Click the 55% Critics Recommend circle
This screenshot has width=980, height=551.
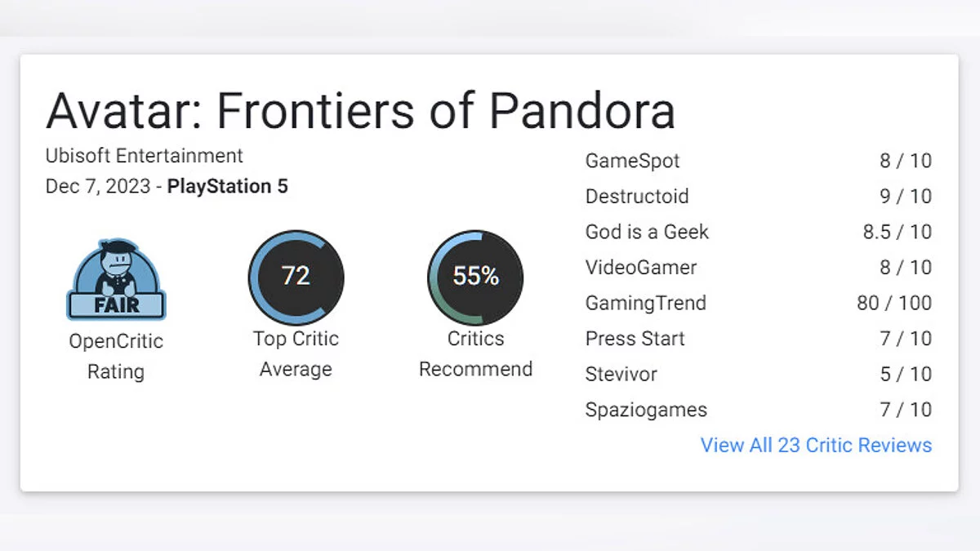point(475,277)
